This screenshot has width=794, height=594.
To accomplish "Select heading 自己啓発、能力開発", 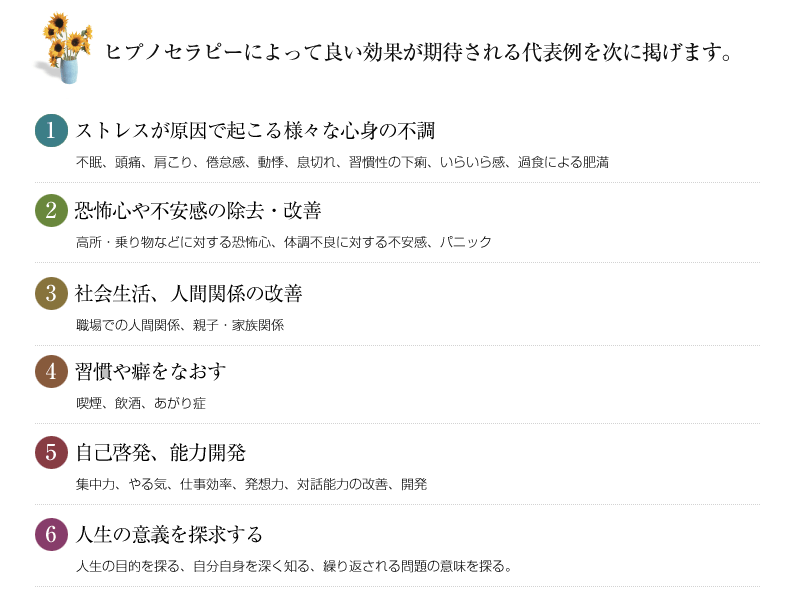I will [161, 453].
